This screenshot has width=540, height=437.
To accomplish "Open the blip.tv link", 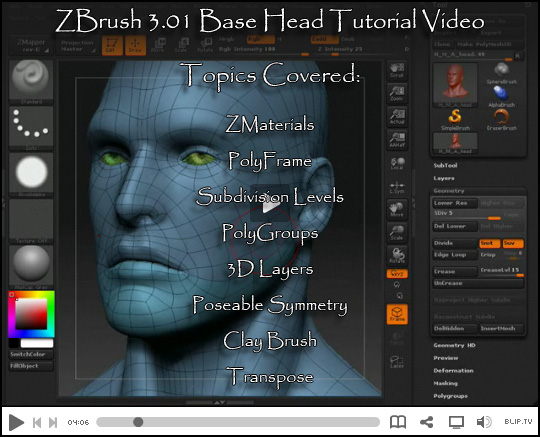I will tap(518, 422).
